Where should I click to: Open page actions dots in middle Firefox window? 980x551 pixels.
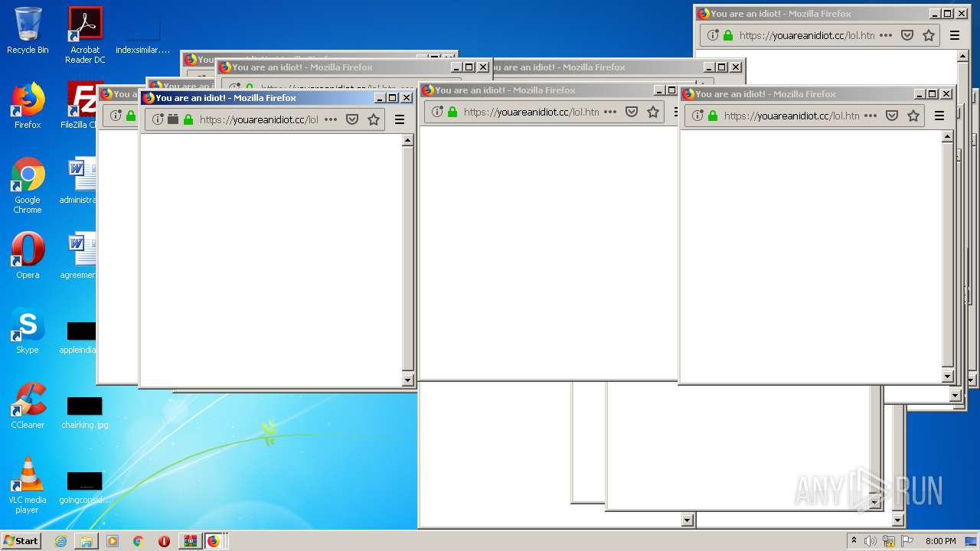coord(610,112)
